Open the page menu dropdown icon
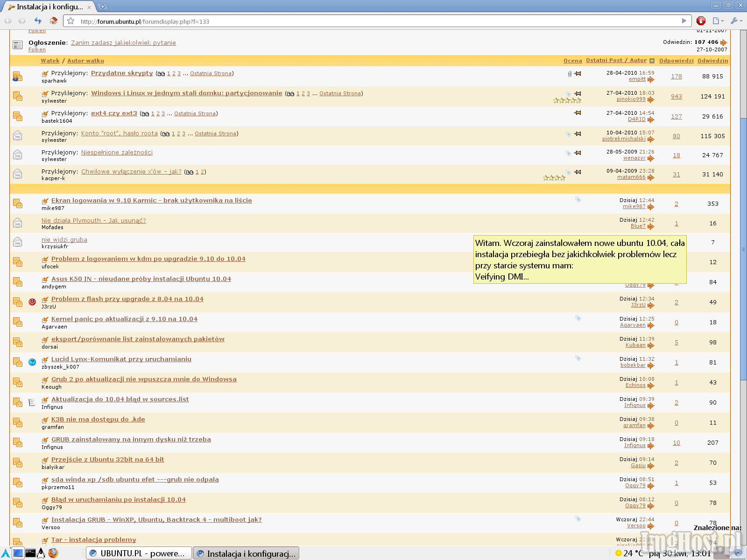This screenshot has width=747, height=560. pos(718,21)
